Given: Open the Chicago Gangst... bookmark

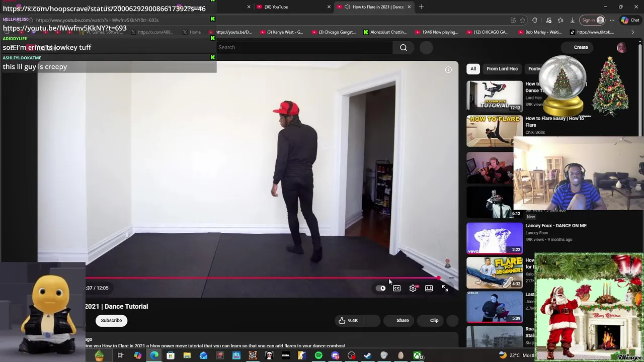Looking at the screenshot, I should 334,32.
